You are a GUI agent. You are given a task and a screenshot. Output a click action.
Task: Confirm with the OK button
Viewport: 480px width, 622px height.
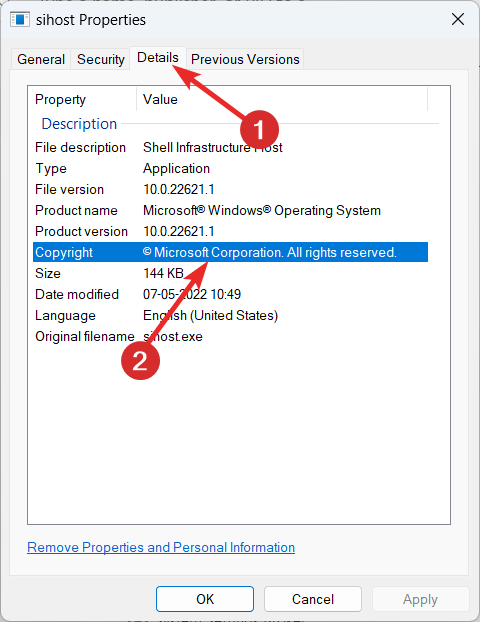point(205,599)
